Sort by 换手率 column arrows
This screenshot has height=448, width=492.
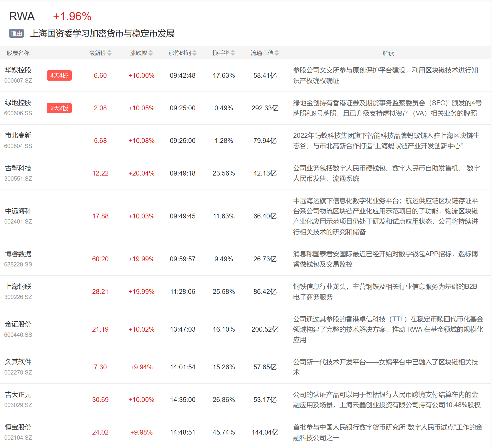233,53
